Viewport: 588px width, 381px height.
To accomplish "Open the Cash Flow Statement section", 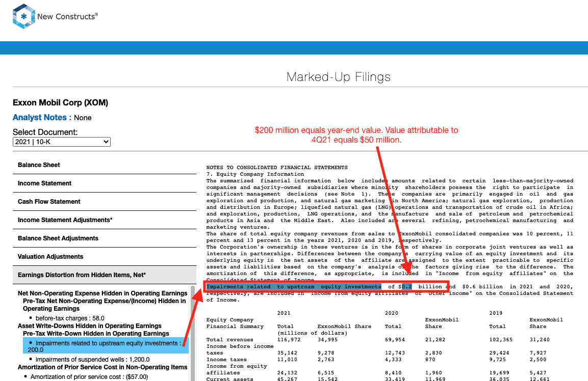I will 105,202.
